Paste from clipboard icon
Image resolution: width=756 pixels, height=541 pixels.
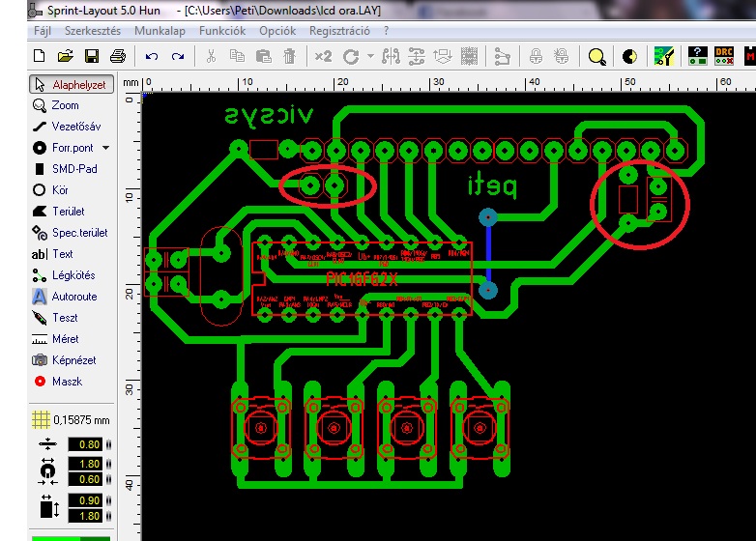(263, 56)
